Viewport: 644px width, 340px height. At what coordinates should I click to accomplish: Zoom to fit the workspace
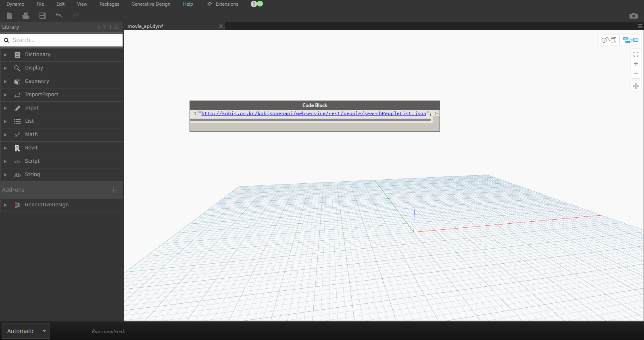point(636,54)
